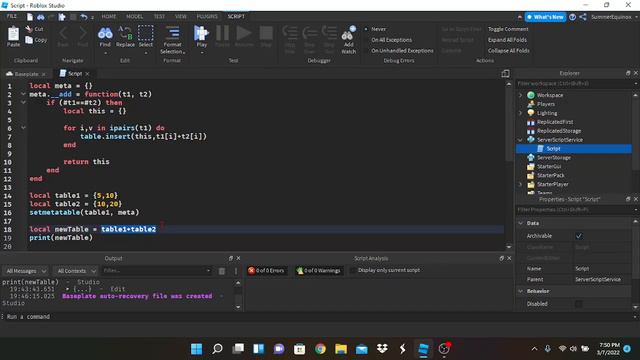
Task: Select StarterGui in the Explorer
Action: (549, 167)
